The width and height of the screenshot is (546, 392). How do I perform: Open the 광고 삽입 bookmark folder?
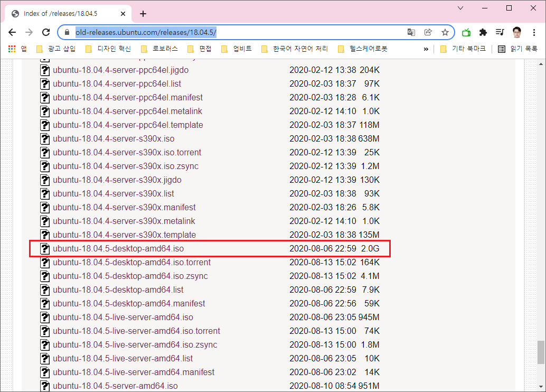coord(56,49)
